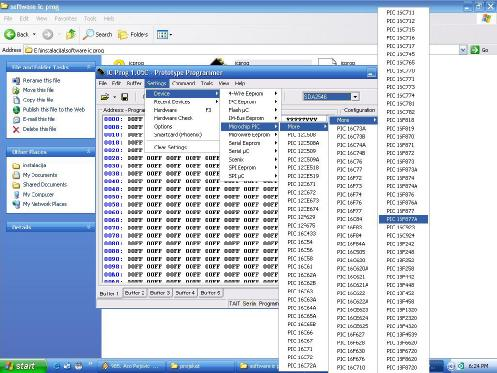Click the Open file icon in IC-Prog toolbar

click(x=105, y=97)
